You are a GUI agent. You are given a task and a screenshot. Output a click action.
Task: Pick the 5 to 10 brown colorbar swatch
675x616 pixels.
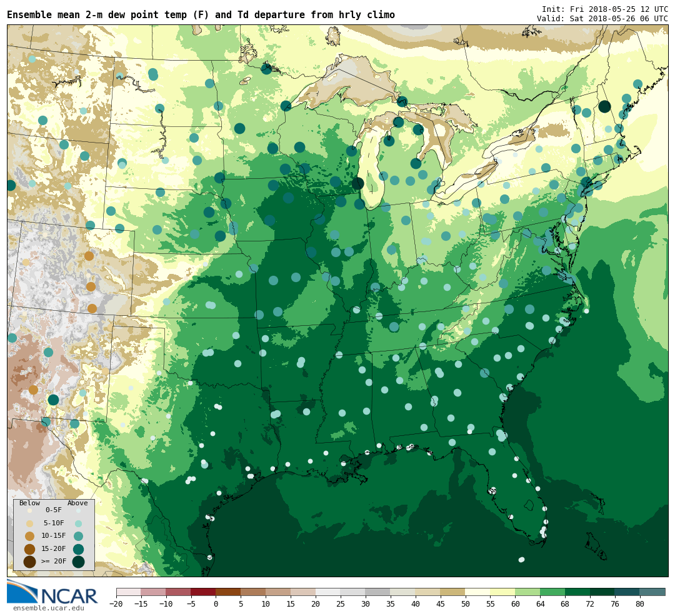pos(253,592)
